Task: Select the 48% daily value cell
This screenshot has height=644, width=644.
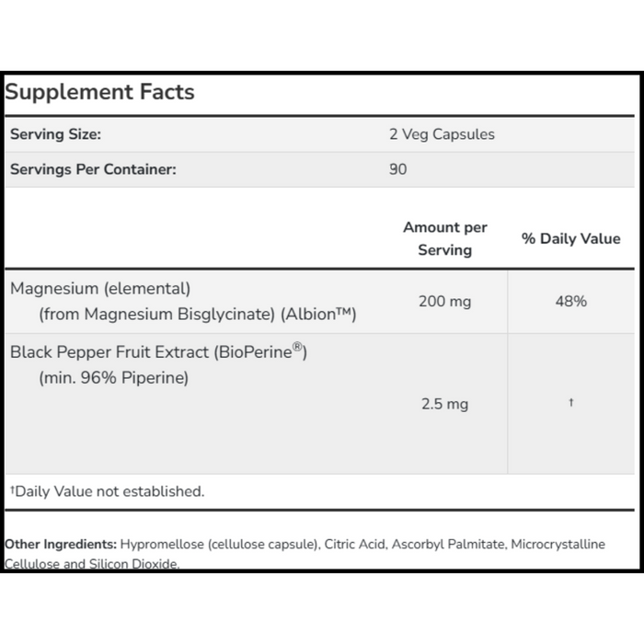Action: point(570,301)
